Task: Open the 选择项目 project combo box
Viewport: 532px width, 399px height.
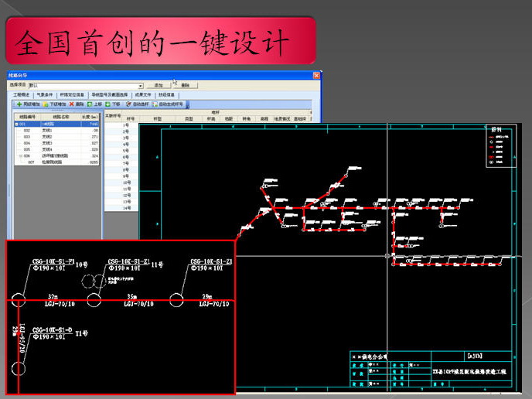Action: pyautogui.click(x=86, y=86)
